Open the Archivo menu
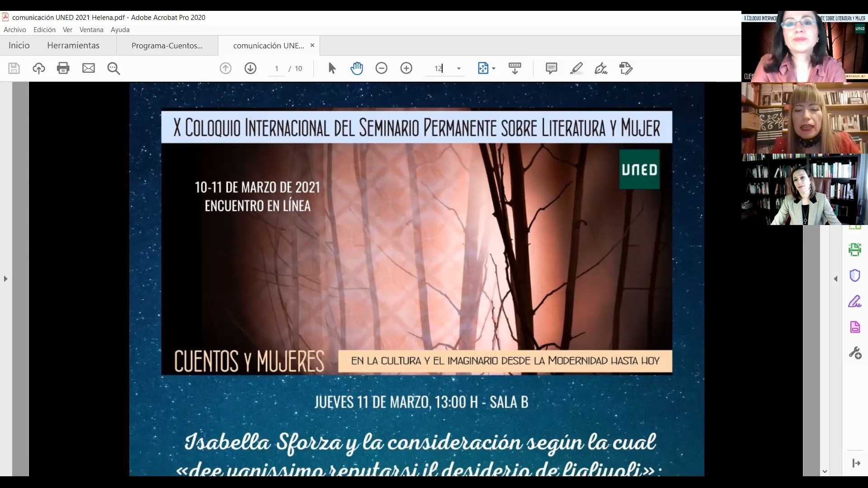Image resolution: width=868 pixels, height=488 pixels. (x=15, y=30)
